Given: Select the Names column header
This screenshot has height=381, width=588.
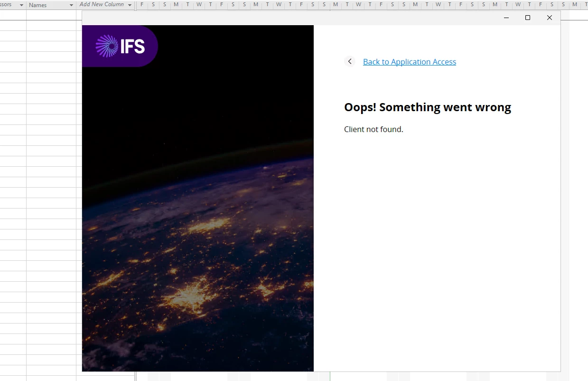Looking at the screenshot, I should (51, 5).
